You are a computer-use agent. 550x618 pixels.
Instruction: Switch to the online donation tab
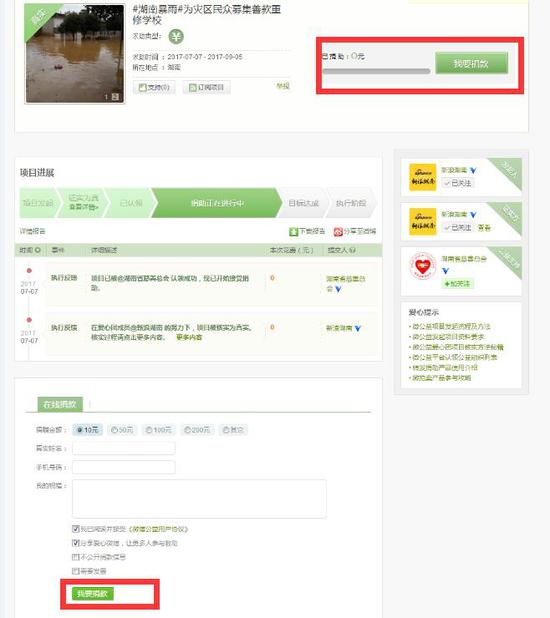pyautogui.click(x=60, y=404)
